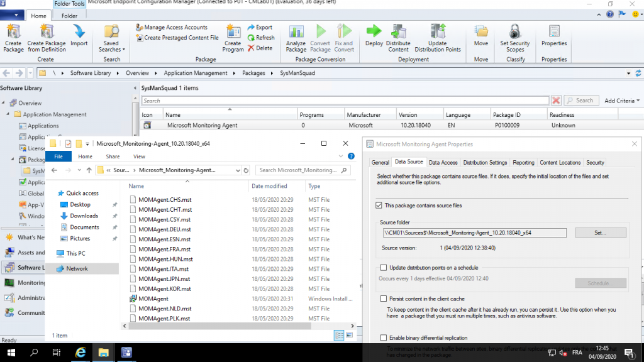Collapse the Overview tree node
Screen dimensions: 644x362
pyautogui.click(x=4, y=102)
